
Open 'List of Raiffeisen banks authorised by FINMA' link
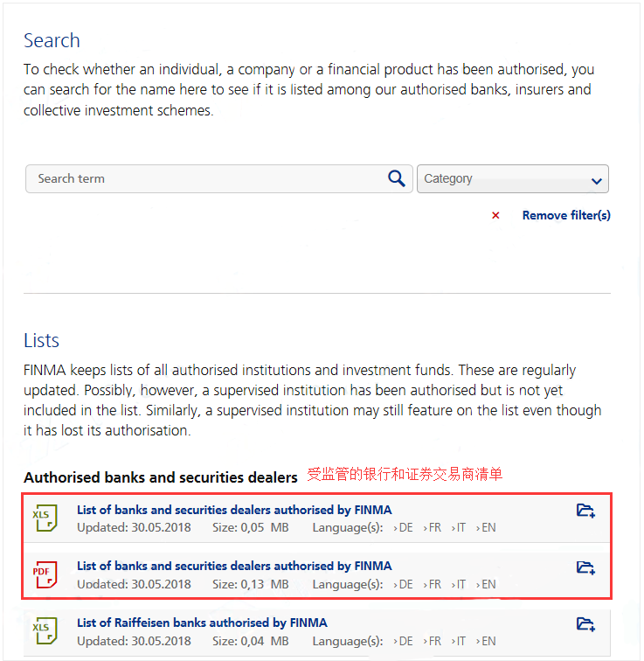coord(202,623)
